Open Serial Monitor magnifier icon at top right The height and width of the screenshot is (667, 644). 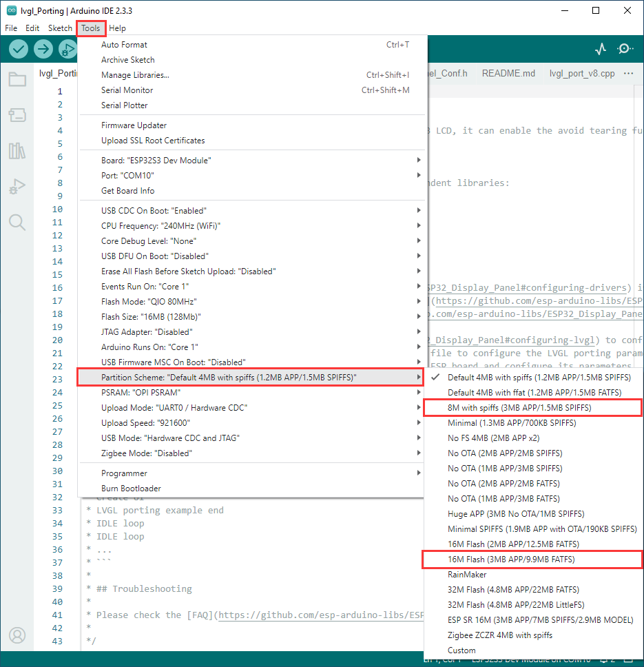click(x=625, y=49)
